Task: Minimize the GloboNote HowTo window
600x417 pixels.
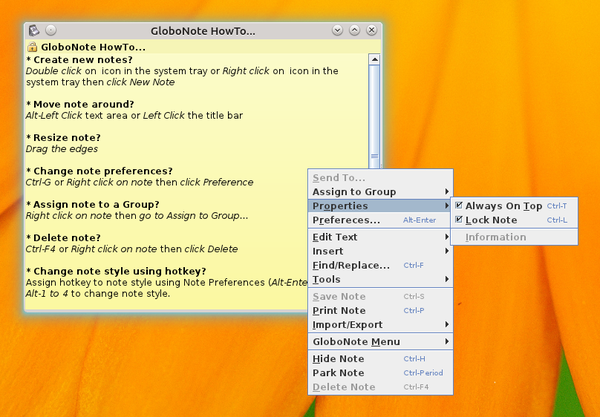Action: click(x=337, y=30)
